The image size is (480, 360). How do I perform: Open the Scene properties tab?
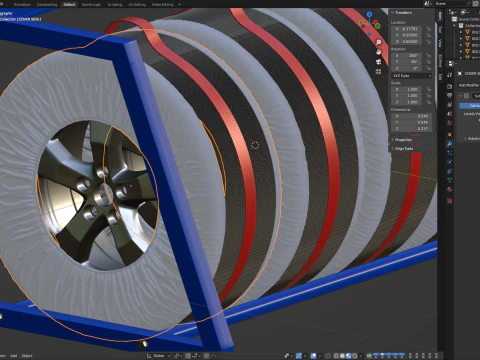pyautogui.click(x=449, y=114)
